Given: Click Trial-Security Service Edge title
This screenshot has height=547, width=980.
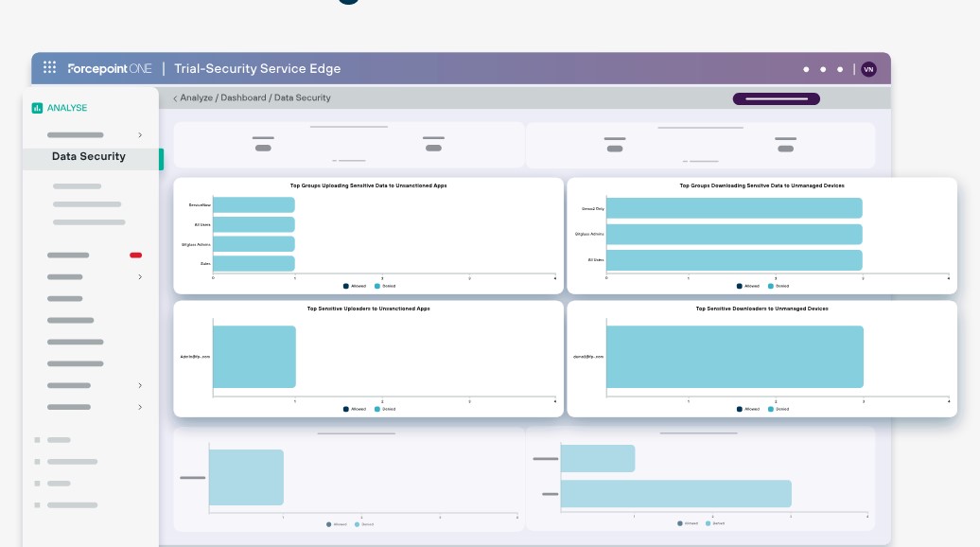Looking at the screenshot, I should point(257,69).
